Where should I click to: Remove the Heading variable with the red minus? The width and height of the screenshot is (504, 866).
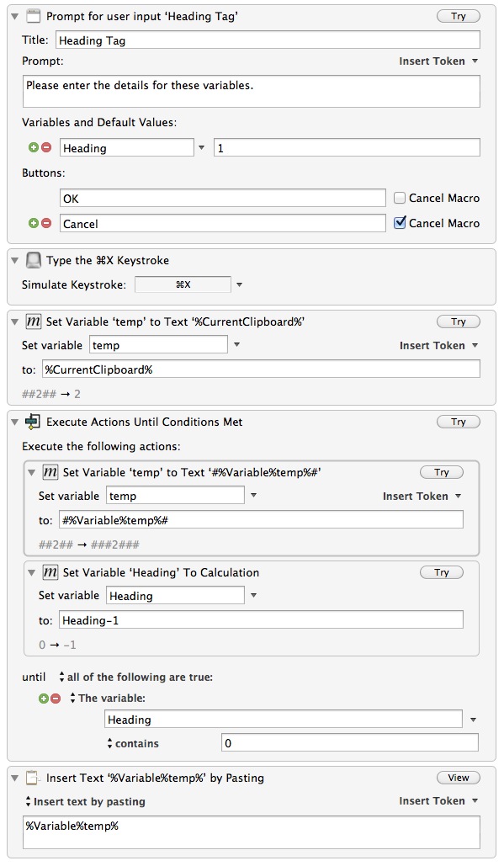(46, 147)
